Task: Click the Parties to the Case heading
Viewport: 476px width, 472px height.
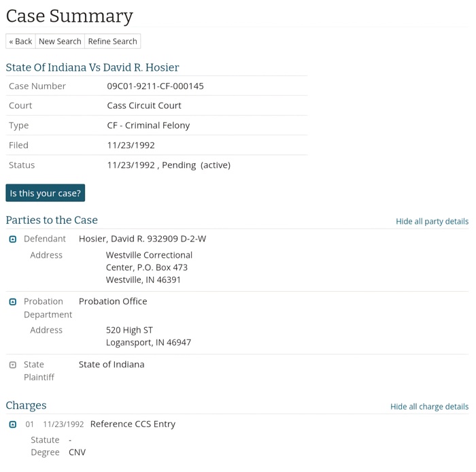Action: coord(52,220)
